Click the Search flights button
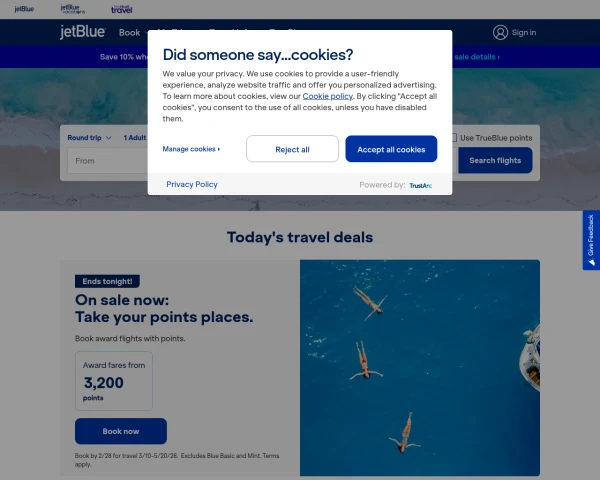Image resolution: width=600 pixels, height=480 pixels. click(x=495, y=160)
